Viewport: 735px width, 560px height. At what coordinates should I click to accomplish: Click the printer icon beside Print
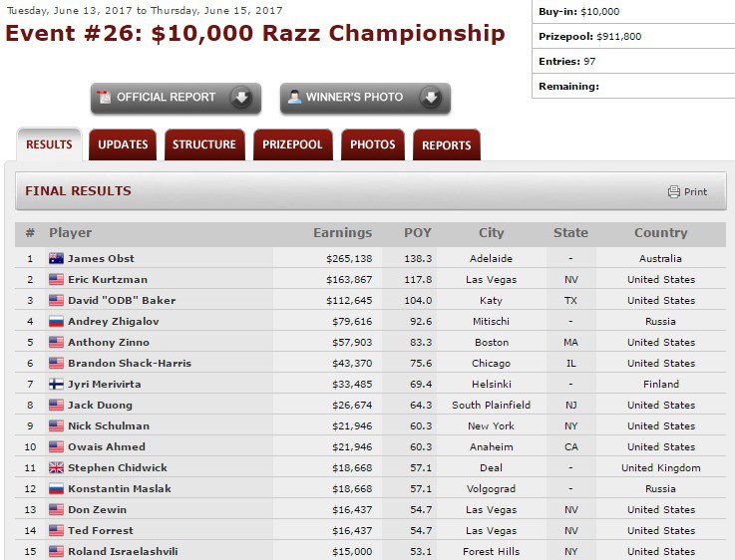point(674,192)
